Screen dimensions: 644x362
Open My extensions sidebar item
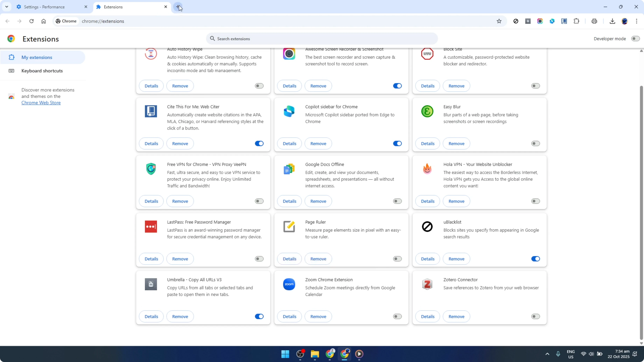pyautogui.click(x=43, y=58)
